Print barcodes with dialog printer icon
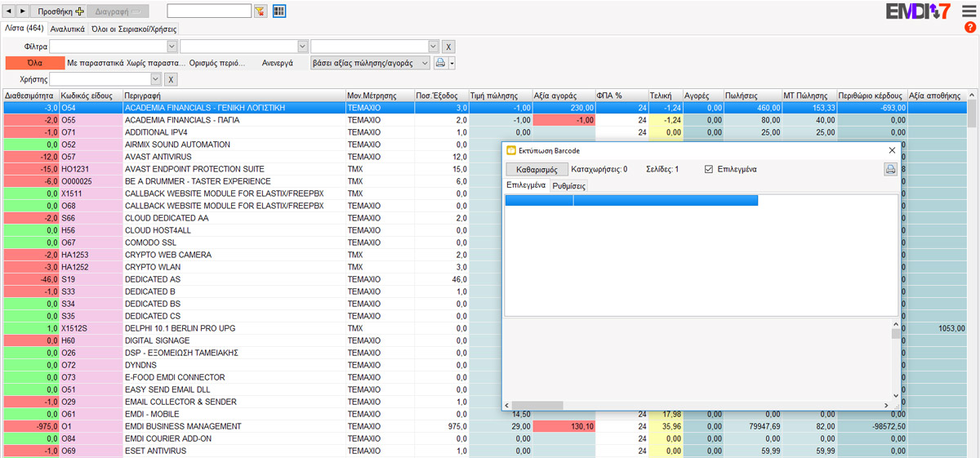Viewport: 980px width, 458px height. (891, 170)
